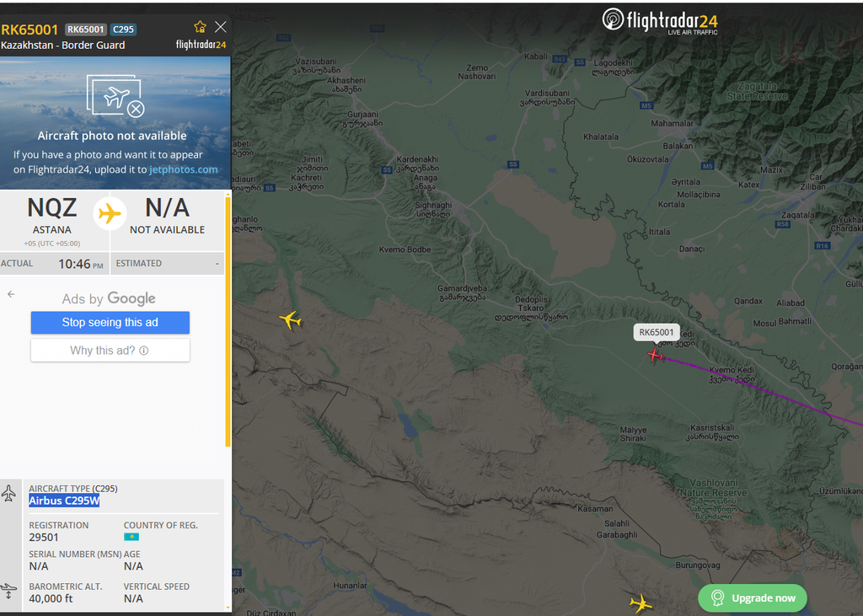863x616 pixels.
Task: Click the Upgrade now button
Action: (x=753, y=597)
